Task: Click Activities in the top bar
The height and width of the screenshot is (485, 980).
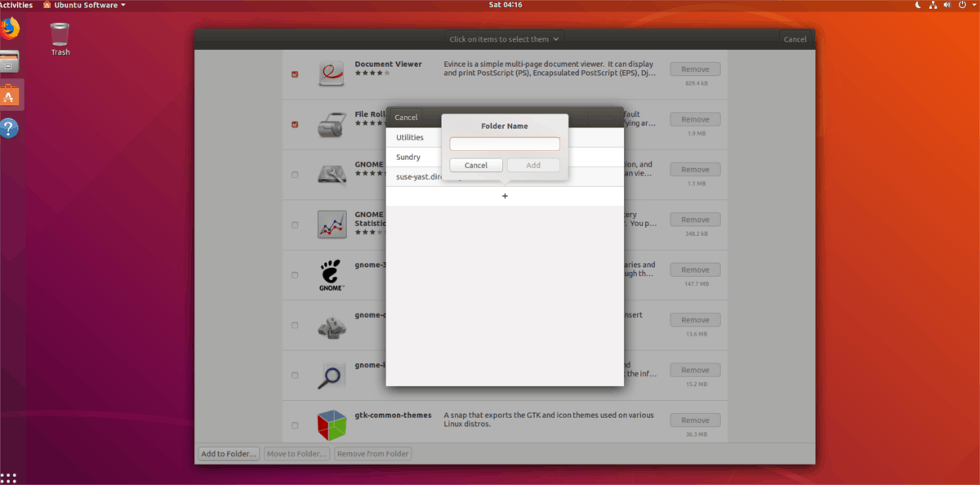Action: [15, 4]
